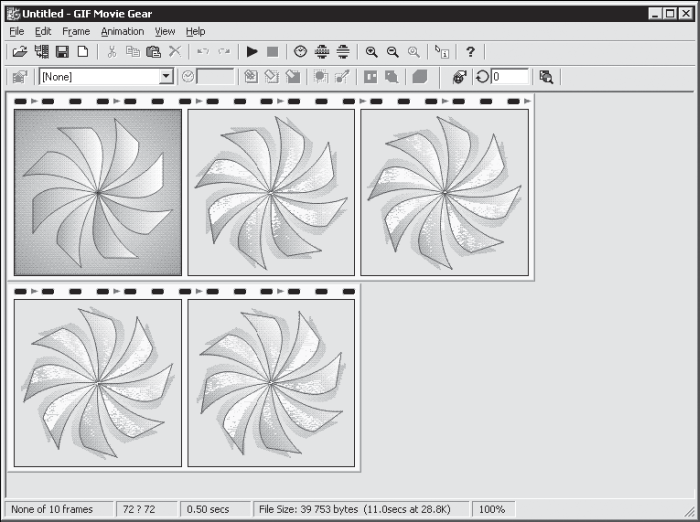Image resolution: width=700 pixels, height=522 pixels.
Task: Click the zoom out magnifier icon
Action: click(x=392, y=52)
